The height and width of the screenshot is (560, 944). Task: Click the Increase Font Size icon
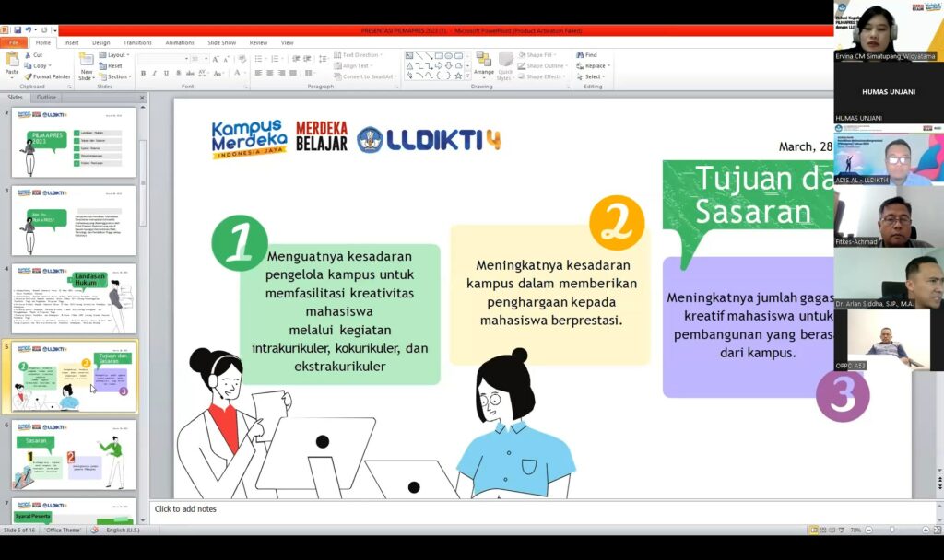pyautogui.click(x=216, y=59)
